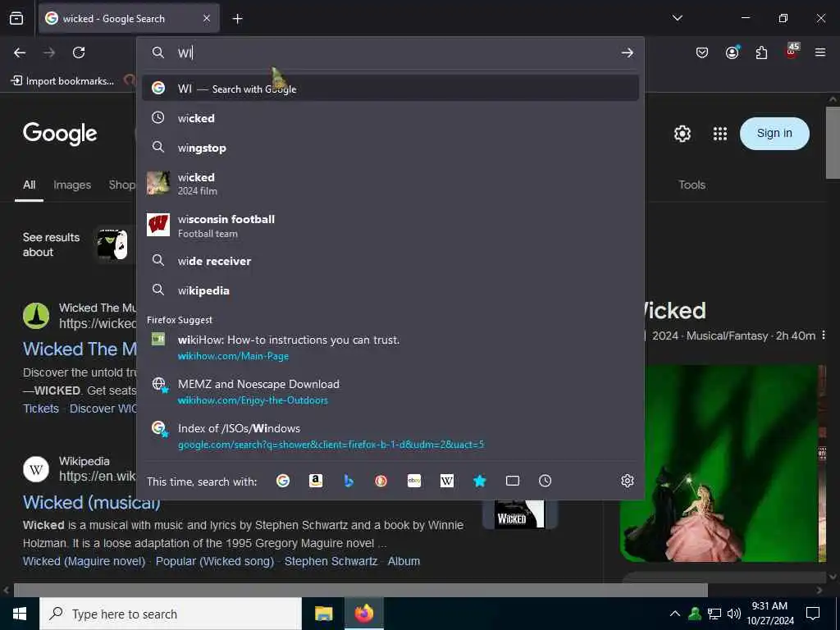Search this time with Wikipedia icon
Image resolution: width=840 pixels, height=630 pixels.
click(447, 481)
